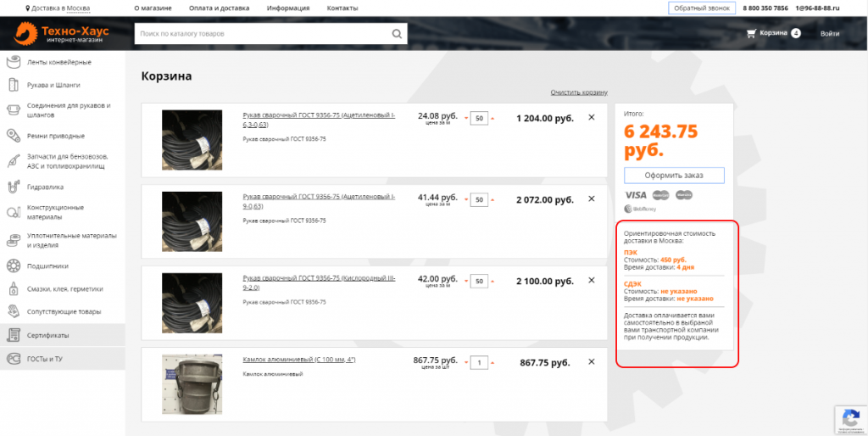
Task: Decrease quantity of first cart item
Action: 465,119
